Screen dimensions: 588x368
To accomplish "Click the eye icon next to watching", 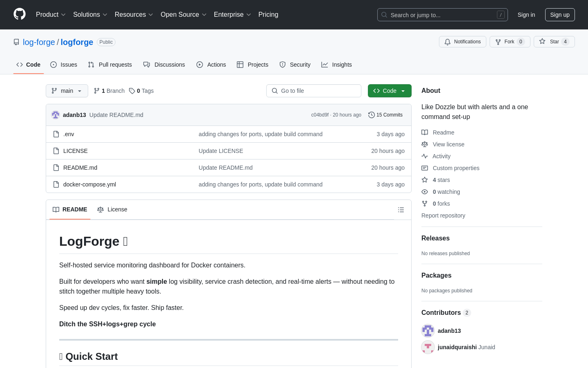I will [x=425, y=192].
